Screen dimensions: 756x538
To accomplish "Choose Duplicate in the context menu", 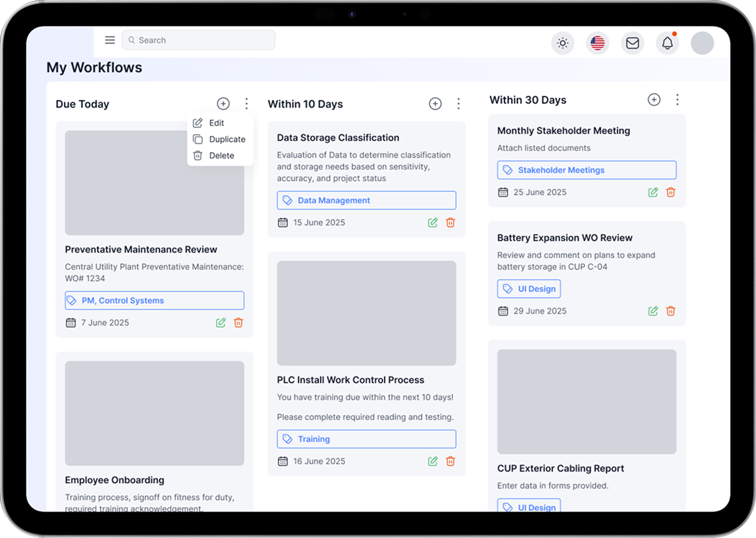I will (x=226, y=139).
